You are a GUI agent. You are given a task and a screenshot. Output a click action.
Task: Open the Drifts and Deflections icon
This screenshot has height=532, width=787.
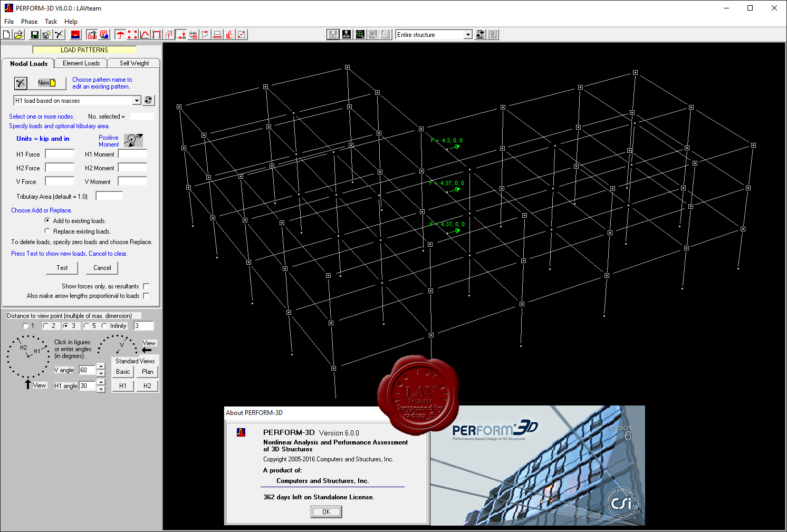(x=205, y=35)
